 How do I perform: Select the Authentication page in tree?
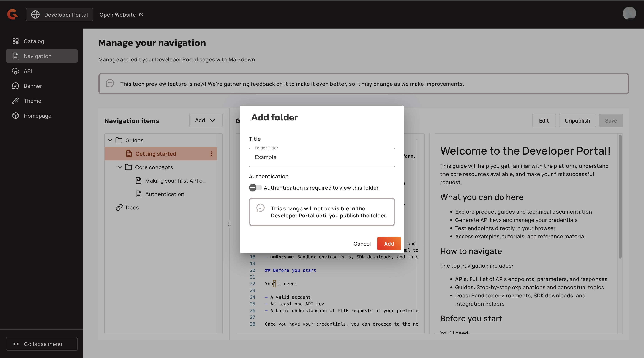click(165, 194)
